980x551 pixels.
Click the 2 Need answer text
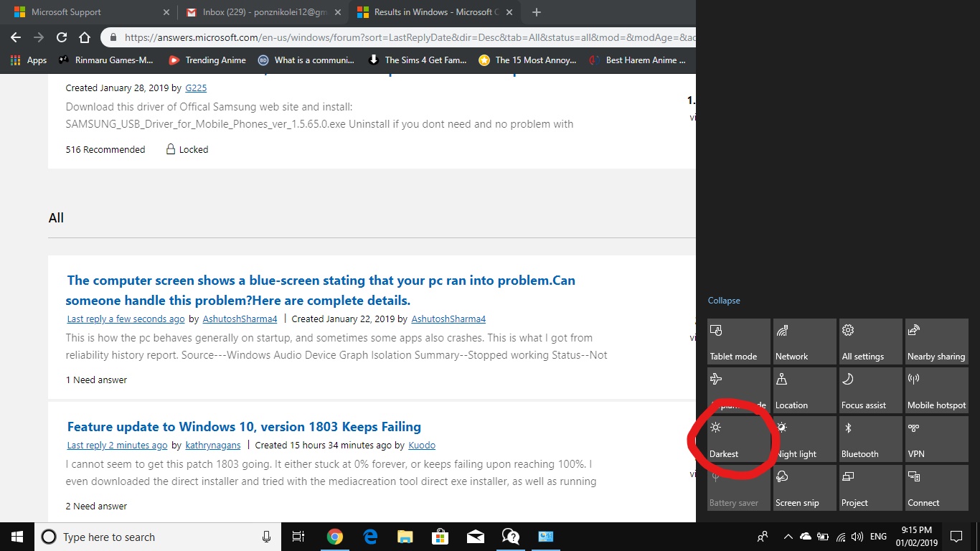tap(96, 506)
